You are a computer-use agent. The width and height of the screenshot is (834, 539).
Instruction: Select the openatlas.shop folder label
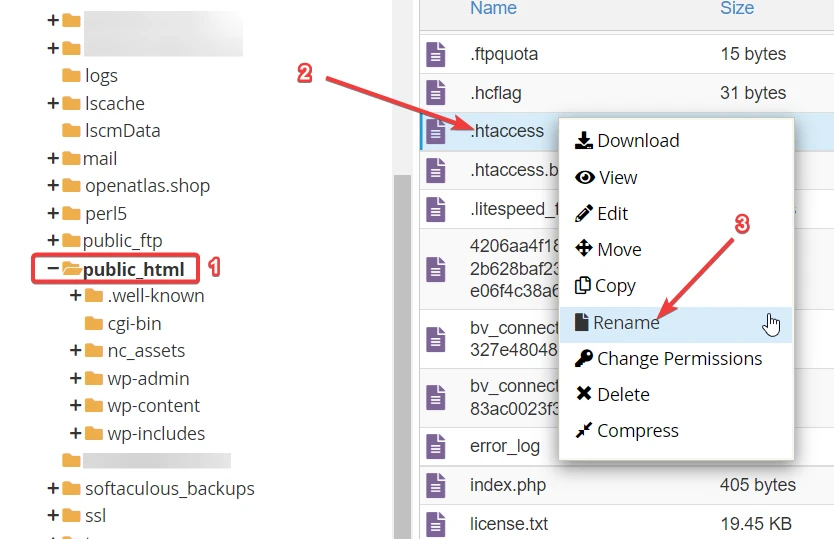coord(147,186)
